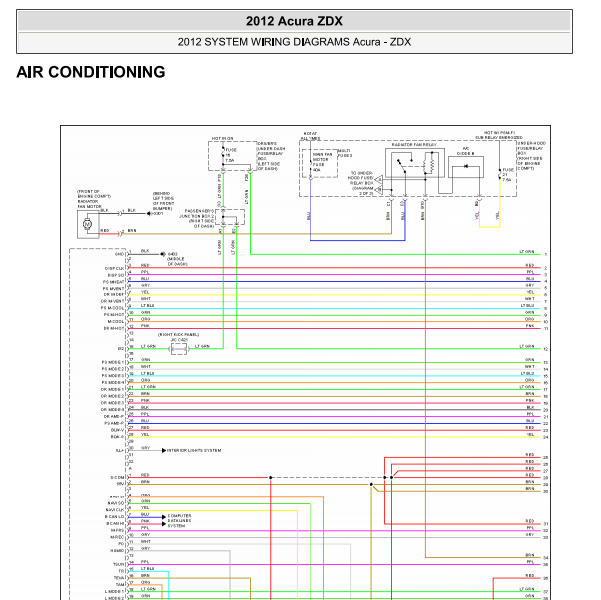Click the 'RADIATOR FAN RELAY' label
601x600 pixels.
[414, 145]
